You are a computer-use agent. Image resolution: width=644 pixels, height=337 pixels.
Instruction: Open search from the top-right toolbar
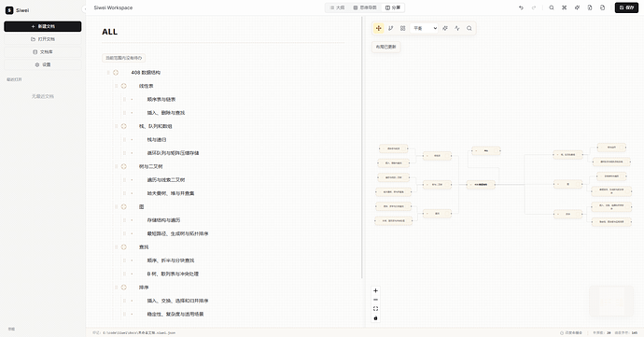pos(552,7)
